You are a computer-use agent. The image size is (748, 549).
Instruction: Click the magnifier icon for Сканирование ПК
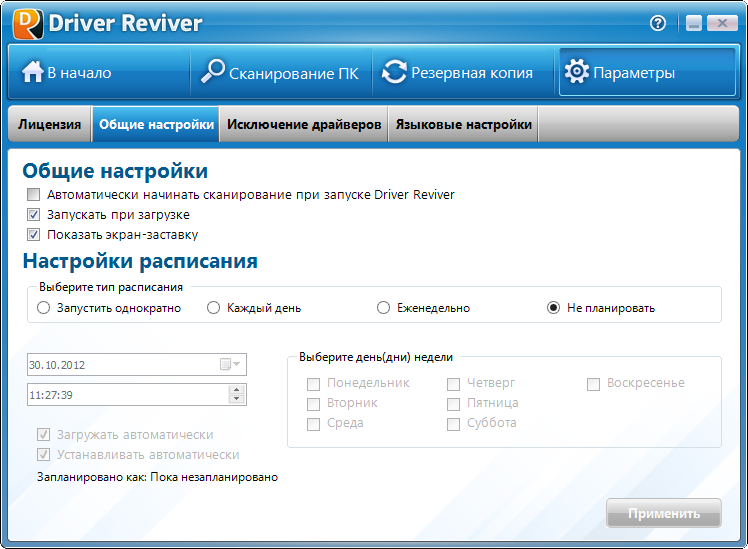coord(212,72)
